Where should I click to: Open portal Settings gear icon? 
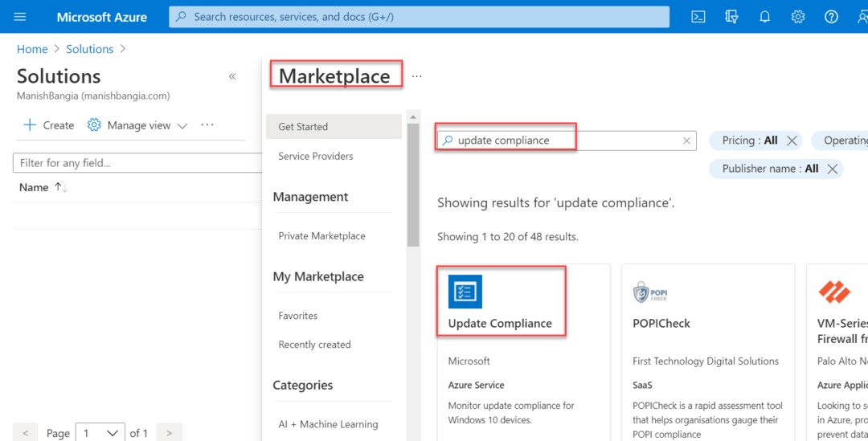(798, 17)
